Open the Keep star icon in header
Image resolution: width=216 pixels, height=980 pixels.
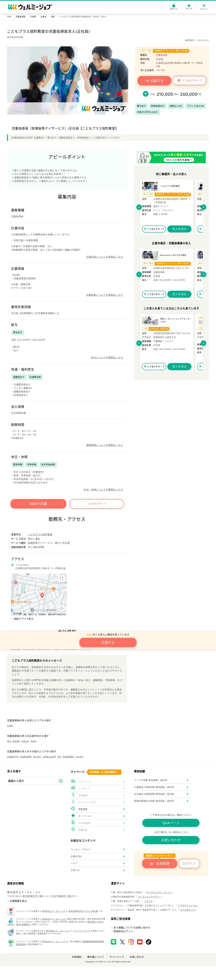[189, 7]
